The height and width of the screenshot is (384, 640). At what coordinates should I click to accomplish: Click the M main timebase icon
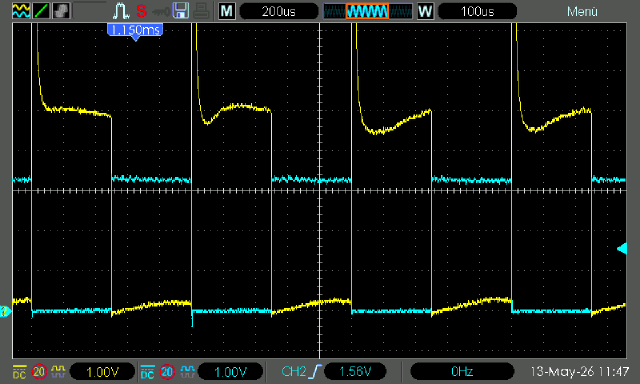tap(227, 11)
